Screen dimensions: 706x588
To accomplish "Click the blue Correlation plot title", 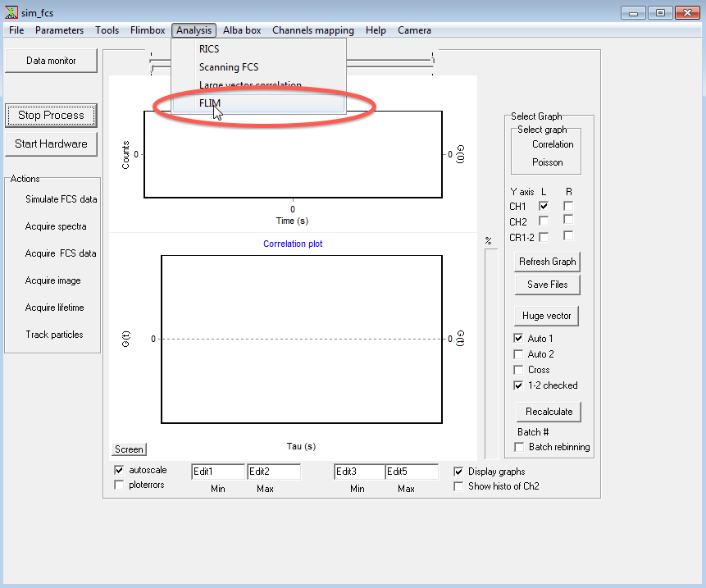I will 293,244.
